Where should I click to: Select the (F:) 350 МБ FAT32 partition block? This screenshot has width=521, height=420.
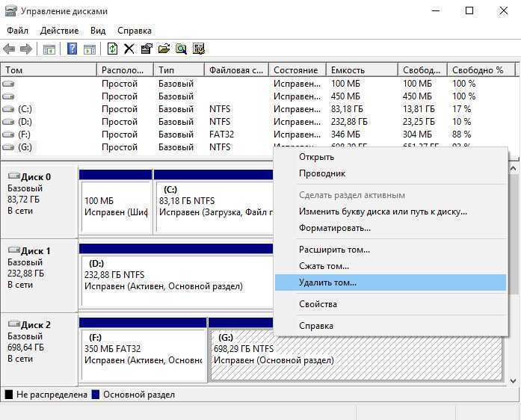pos(143,350)
